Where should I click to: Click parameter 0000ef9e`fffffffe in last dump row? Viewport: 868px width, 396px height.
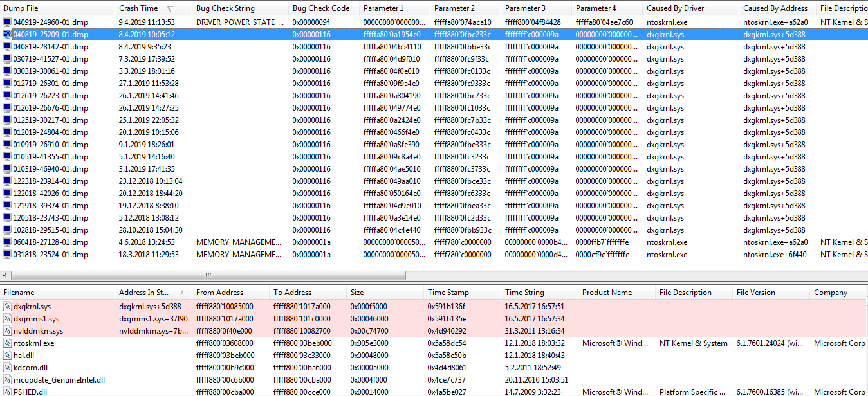point(602,255)
